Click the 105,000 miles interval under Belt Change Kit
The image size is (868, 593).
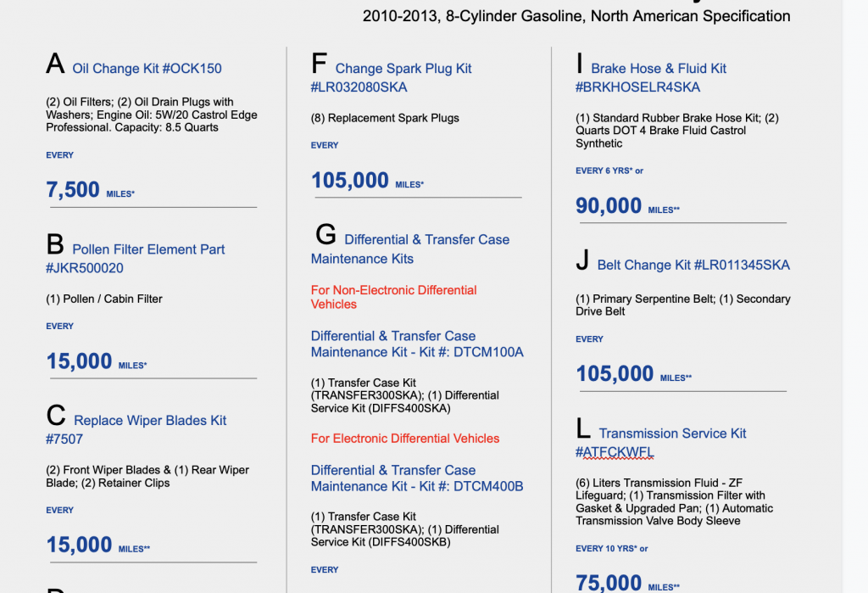(634, 374)
